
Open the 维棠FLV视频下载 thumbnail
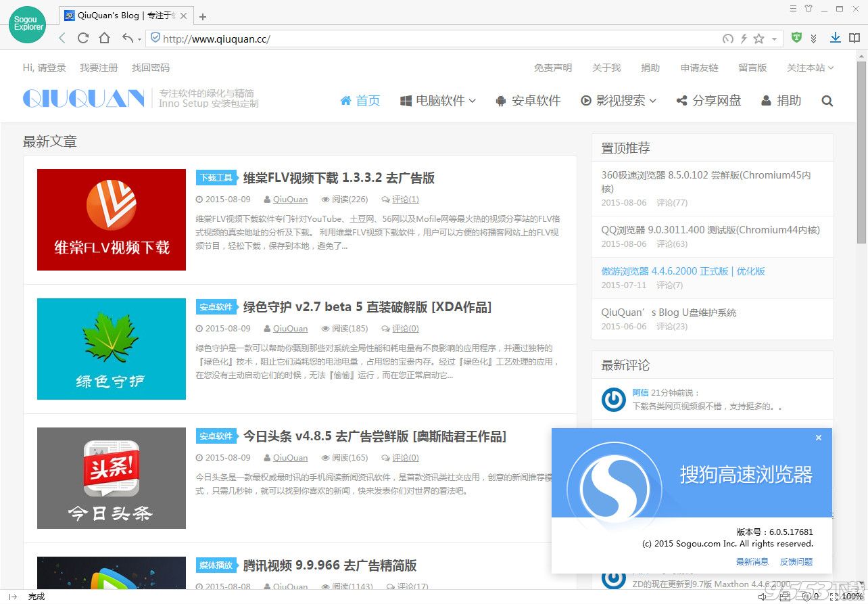pos(112,220)
